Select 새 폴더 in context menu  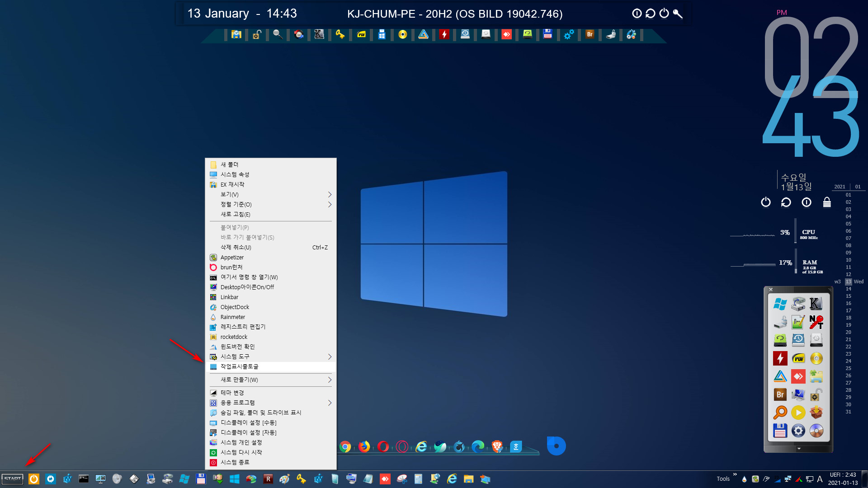[x=271, y=164]
